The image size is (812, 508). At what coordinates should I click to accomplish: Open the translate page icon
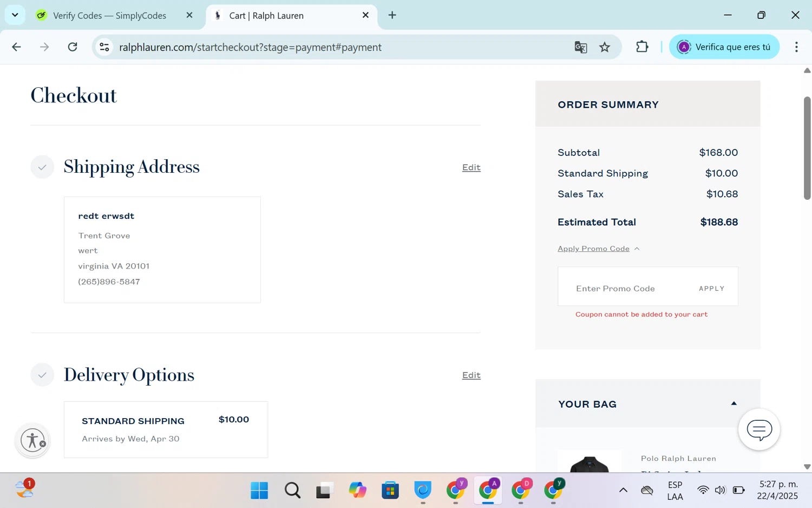581,47
